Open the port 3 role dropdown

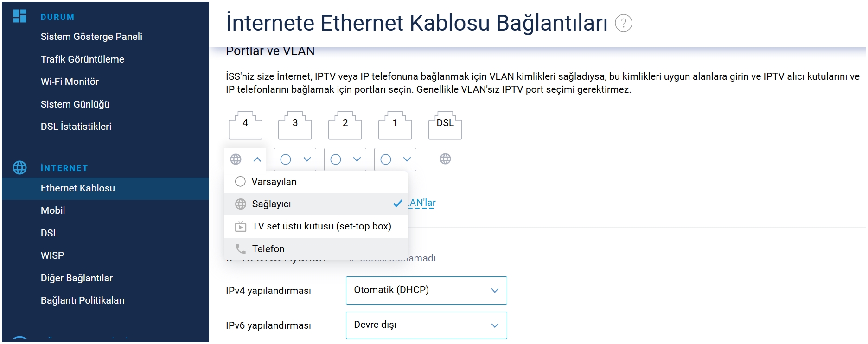(295, 159)
